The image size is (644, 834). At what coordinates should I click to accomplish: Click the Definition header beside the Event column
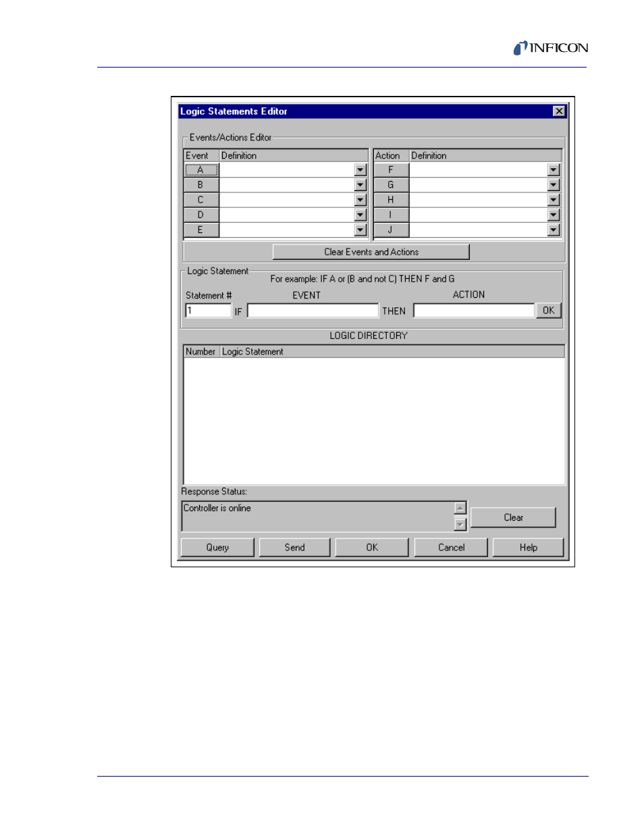coord(294,155)
